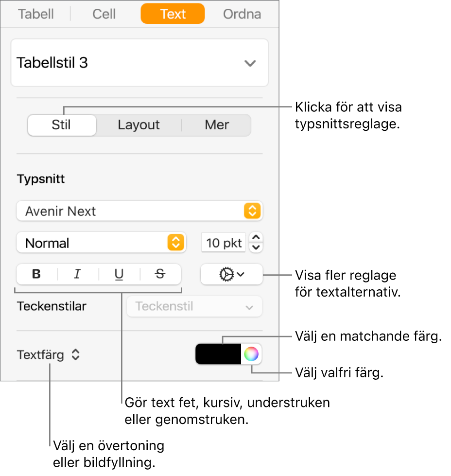Click the 10 pkt font size field
451x476 pixels.
[x=224, y=243]
